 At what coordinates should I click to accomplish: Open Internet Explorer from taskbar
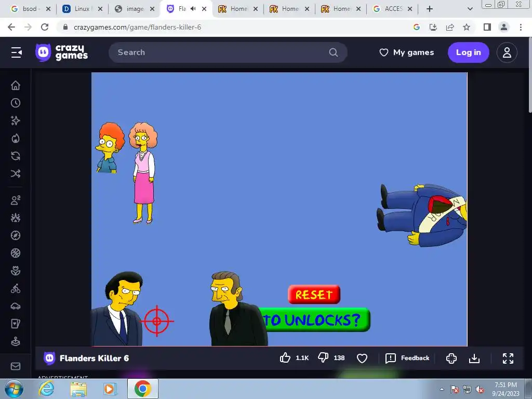tap(46, 389)
